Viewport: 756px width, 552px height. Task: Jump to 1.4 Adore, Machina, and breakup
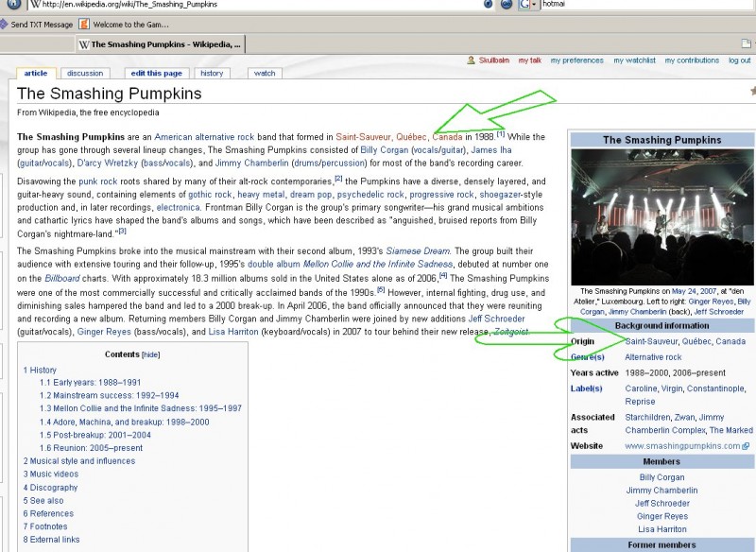tap(125, 423)
